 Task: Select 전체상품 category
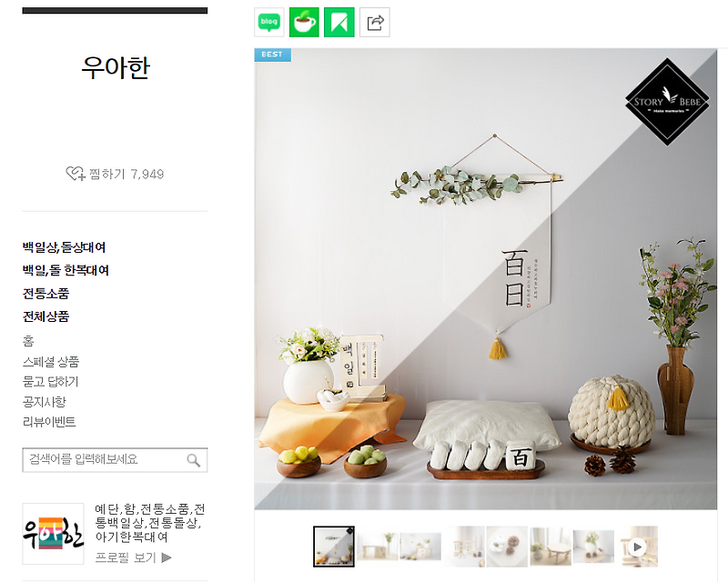[x=46, y=317]
